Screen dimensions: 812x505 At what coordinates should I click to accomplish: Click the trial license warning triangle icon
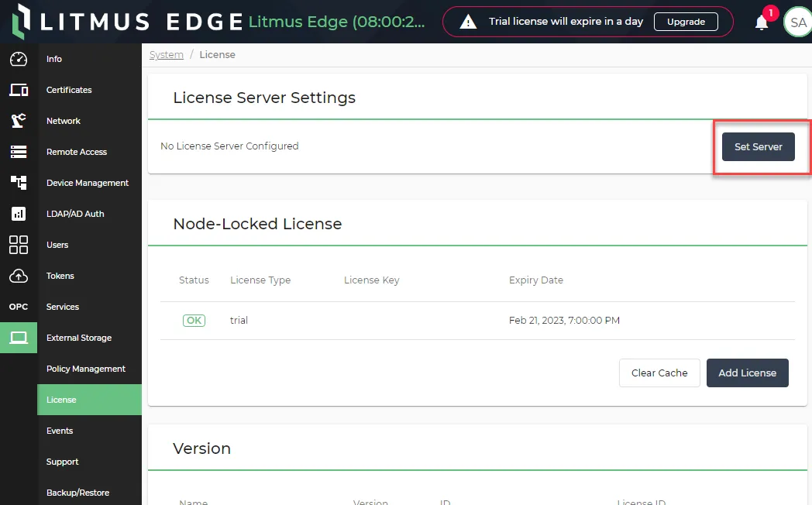pyautogui.click(x=468, y=22)
